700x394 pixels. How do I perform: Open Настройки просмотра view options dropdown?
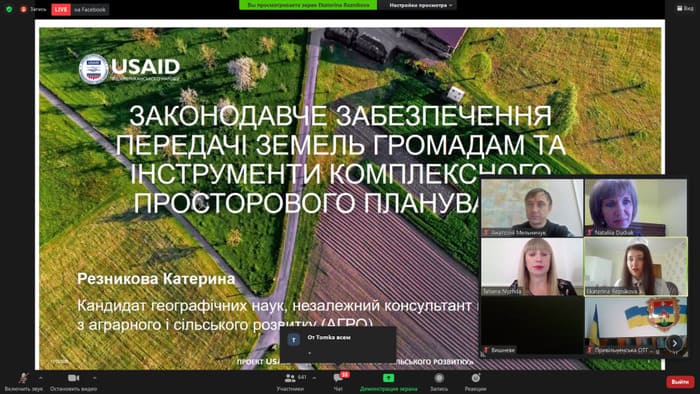421,5
